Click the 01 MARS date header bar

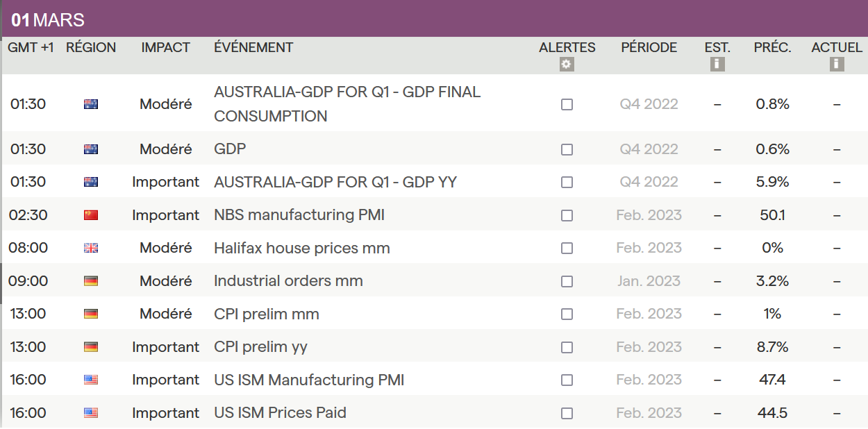[434, 20]
